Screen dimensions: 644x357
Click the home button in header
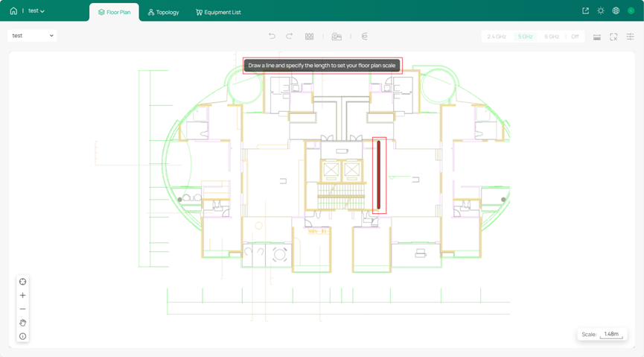13,11
